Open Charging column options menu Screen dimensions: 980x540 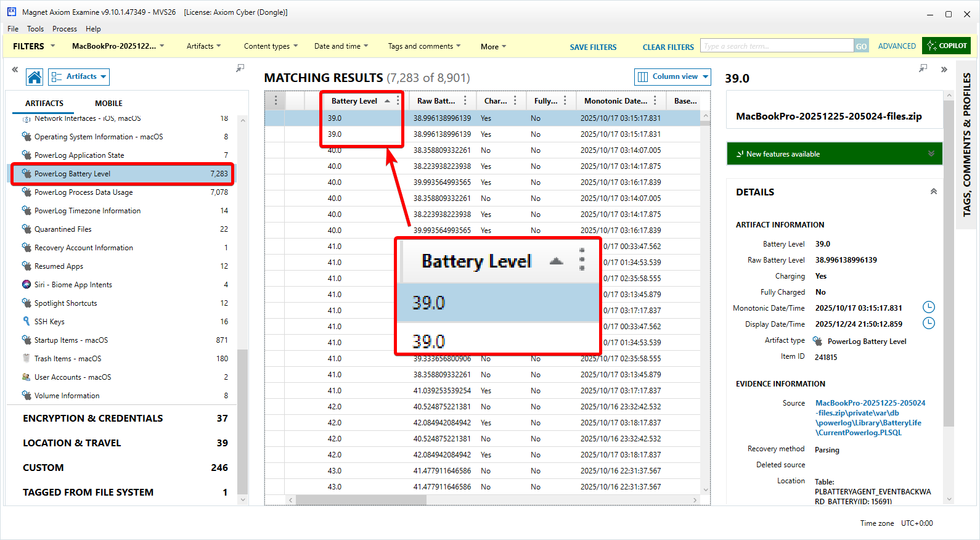[x=515, y=100]
